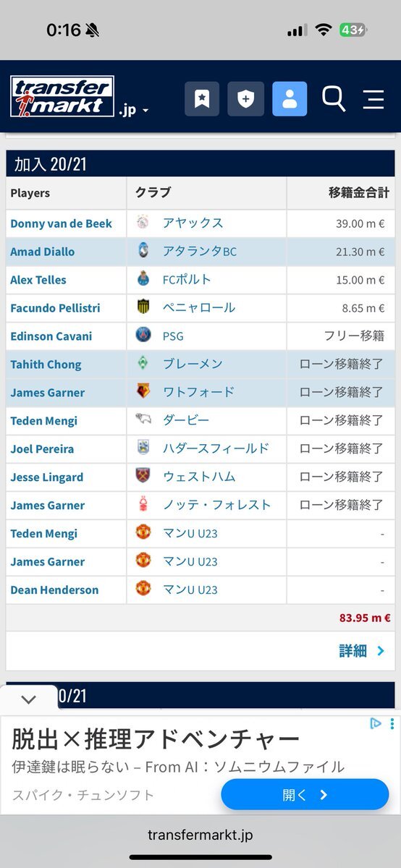401x868 pixels.
Task: Open the user profile icon
Action: pyautogui.click(x=290, y=99)
